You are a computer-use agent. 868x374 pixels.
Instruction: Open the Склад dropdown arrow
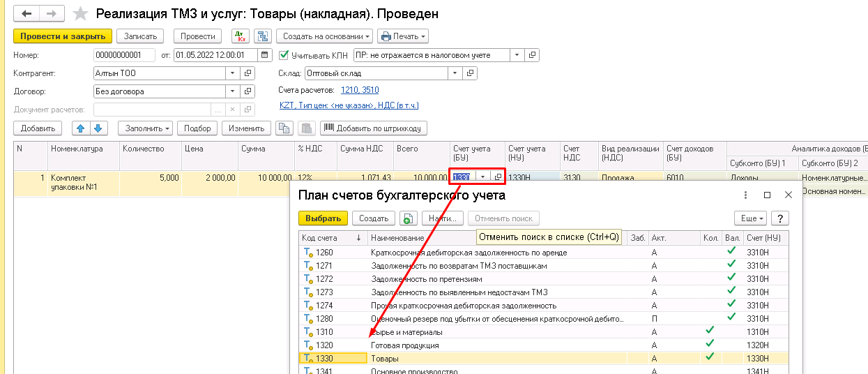[x=455, y=73]
